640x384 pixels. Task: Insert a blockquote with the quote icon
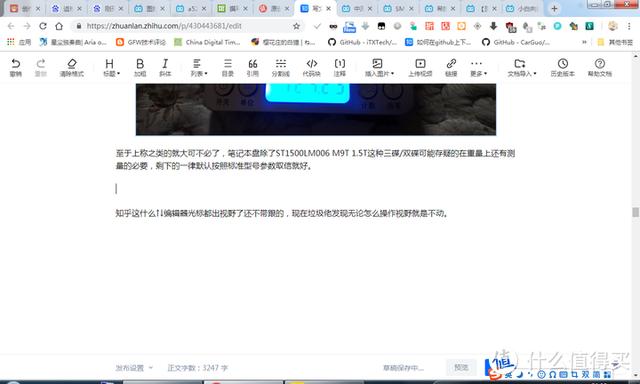253,67
